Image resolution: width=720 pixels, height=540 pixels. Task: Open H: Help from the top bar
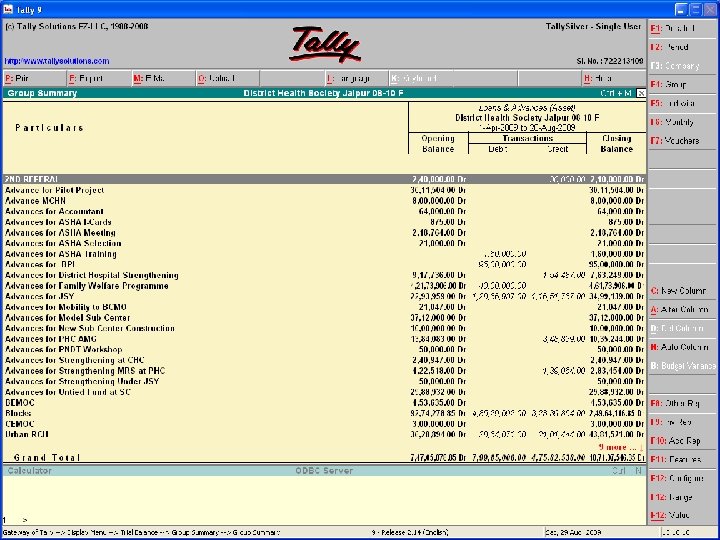coord(613,79)
